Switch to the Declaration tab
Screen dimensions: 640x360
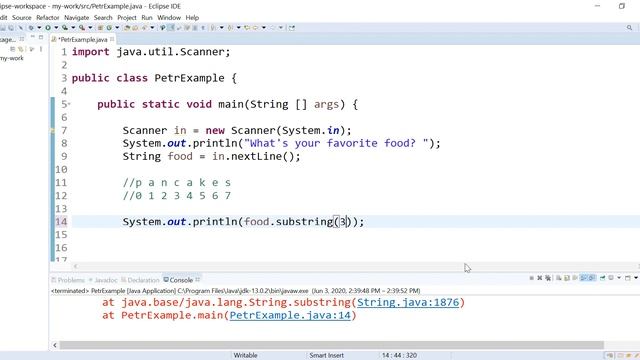tap(140, 280)
